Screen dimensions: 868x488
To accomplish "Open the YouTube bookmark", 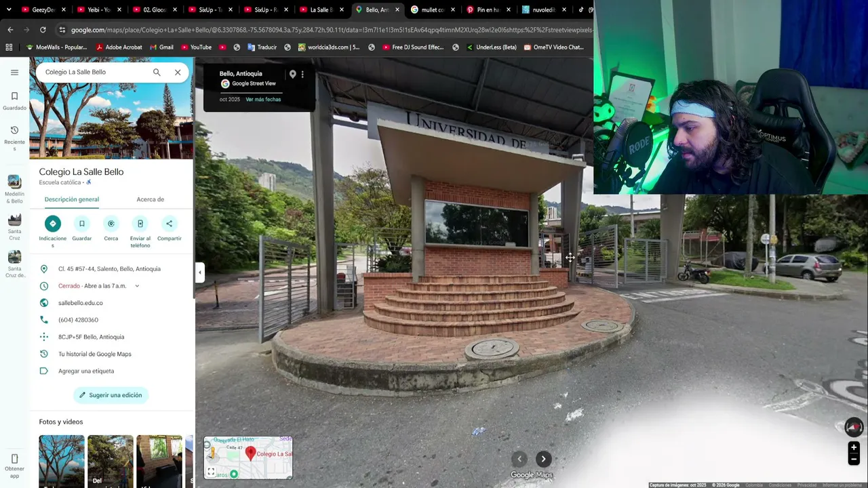I will (x=196, y=47).
